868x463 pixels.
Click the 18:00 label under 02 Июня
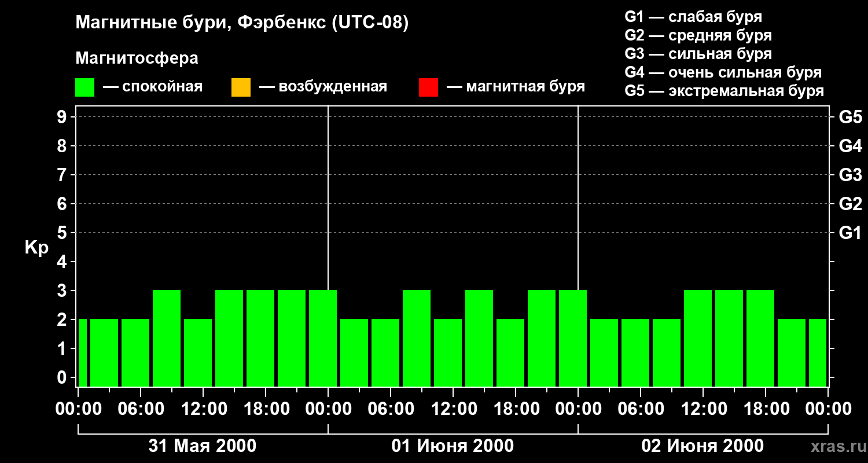[x=766, y=409]
